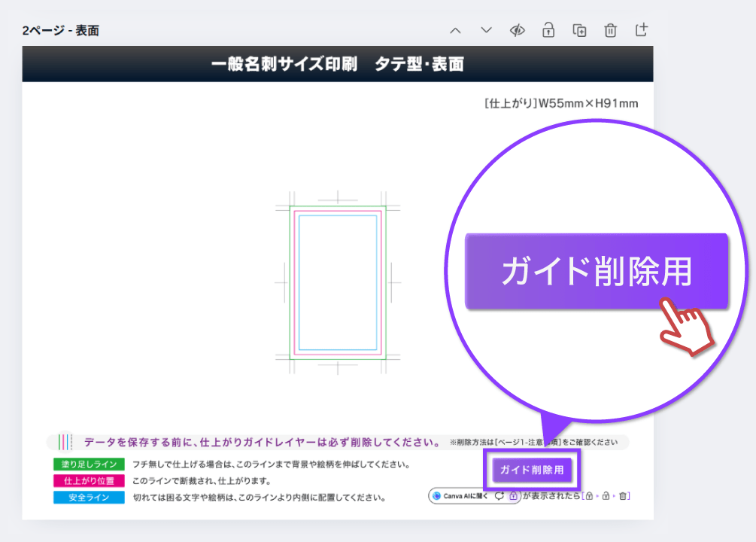Add a new page with the plus icon

[641, 30]
